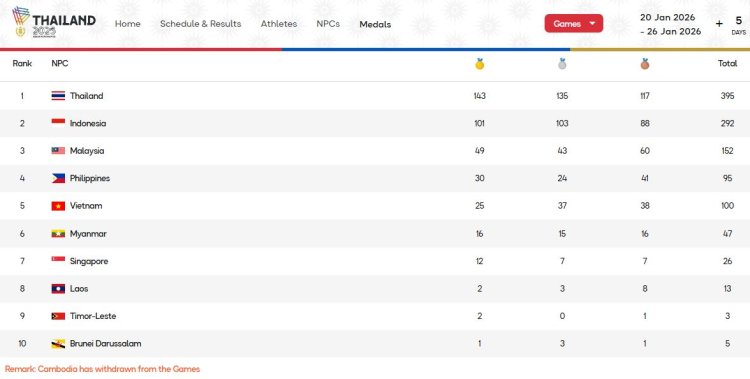Click the date range 20 Jan 2026
This screenshot has width=750, height=379.
click(x=667, y=18)
